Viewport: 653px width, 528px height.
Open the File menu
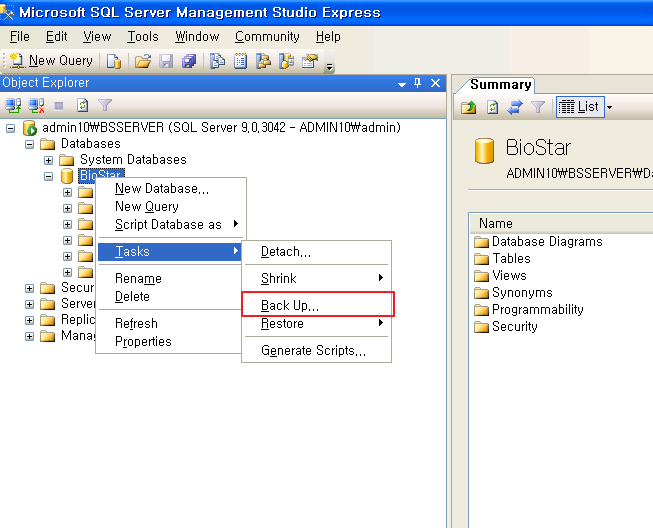20,37
